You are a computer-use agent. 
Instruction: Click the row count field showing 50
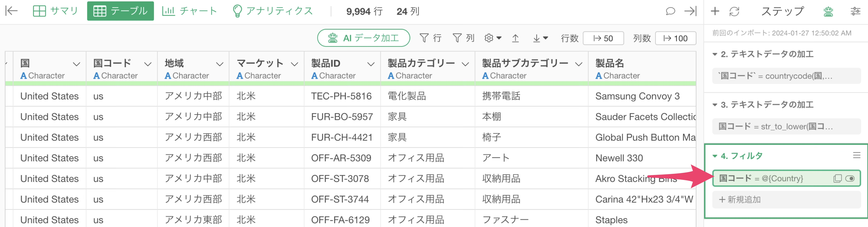pyautogui.click(x=603, y=38)
